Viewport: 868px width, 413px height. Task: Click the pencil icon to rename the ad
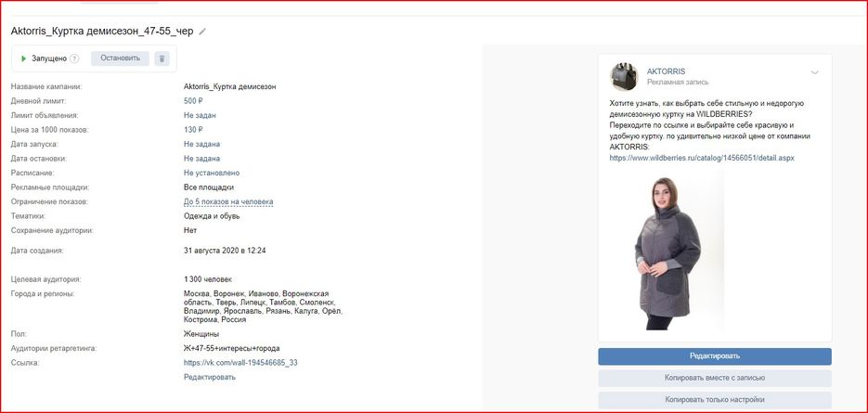tap(202, 32)
